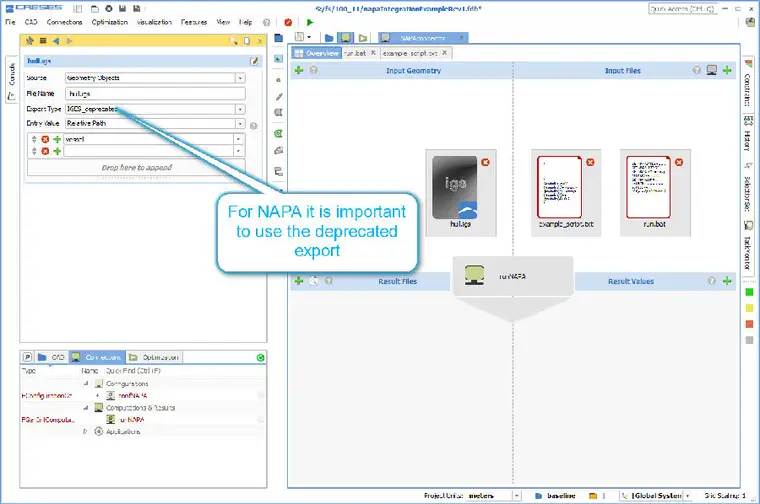
Task: Remove run.bat thumbnail with its red X
Action: pos(679,162)
